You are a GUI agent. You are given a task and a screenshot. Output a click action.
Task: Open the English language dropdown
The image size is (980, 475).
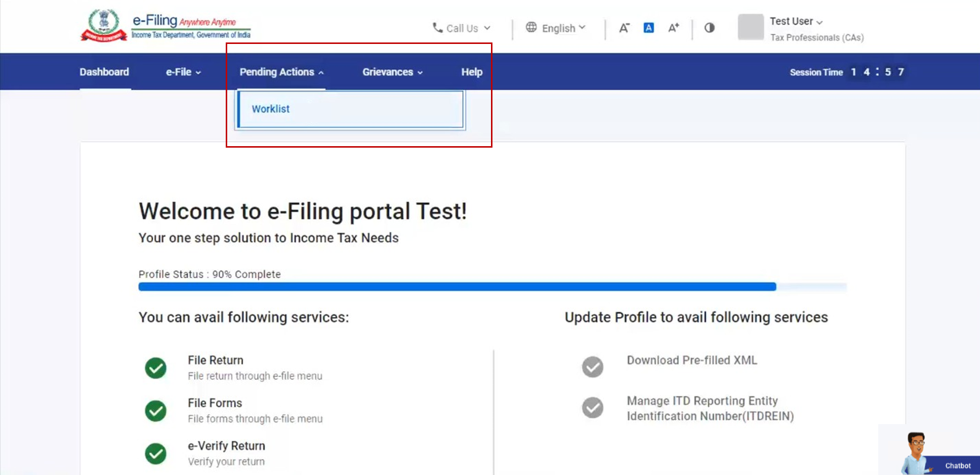[556, 28]
